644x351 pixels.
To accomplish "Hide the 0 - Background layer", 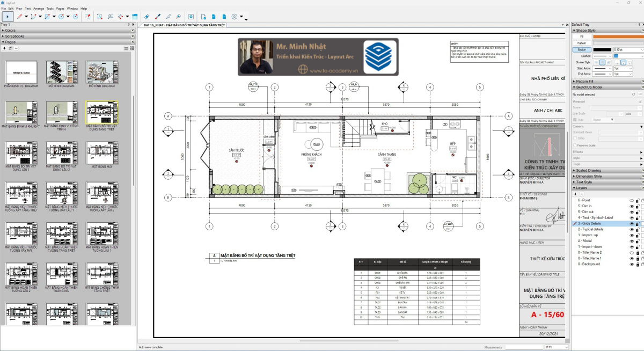I will [631, 264].
